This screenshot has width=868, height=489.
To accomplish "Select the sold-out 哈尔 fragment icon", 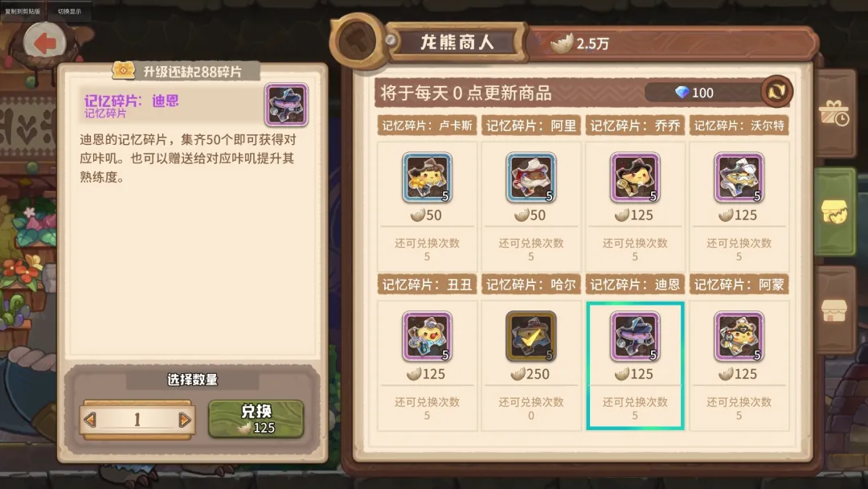I will (531, 336).
